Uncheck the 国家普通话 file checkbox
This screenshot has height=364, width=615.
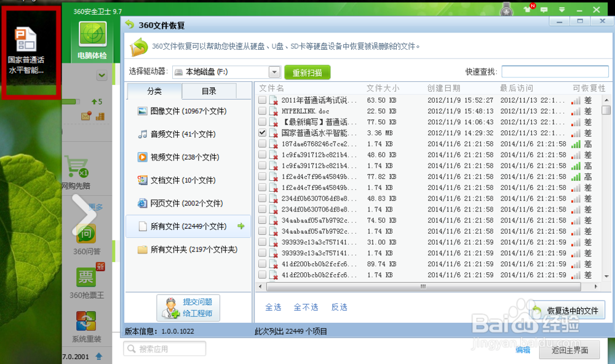point(262,132)
